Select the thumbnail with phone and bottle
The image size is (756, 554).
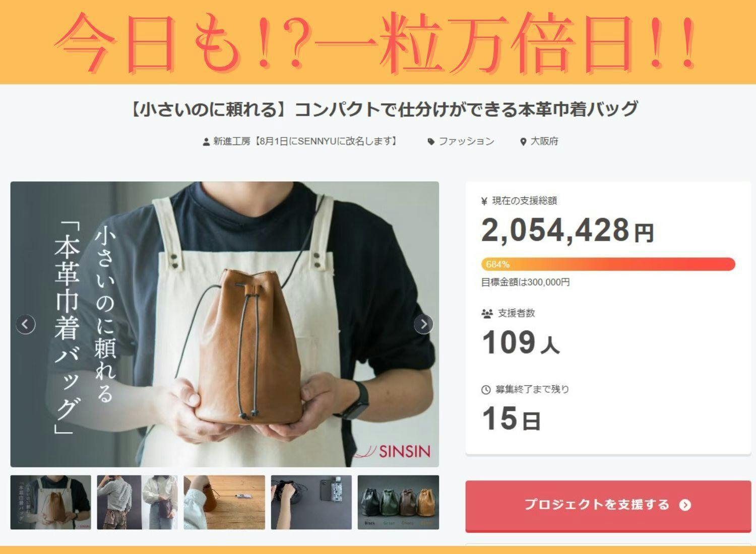pyautogui.click(x=311, y=502)
